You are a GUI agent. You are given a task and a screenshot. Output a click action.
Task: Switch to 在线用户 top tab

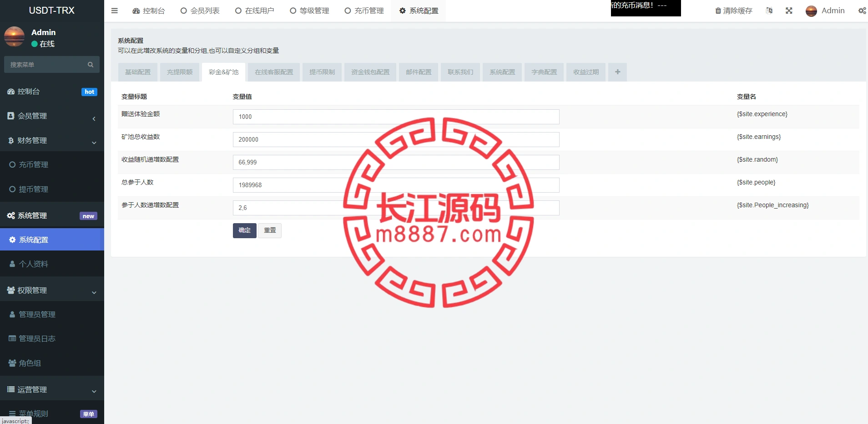[x=255, y=11]
